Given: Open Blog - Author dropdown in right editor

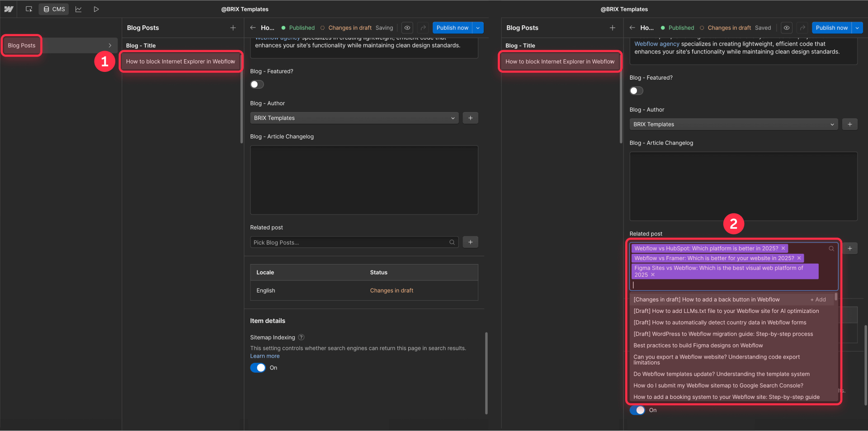Looking at the screenshot, I should (x=734, y=124).
